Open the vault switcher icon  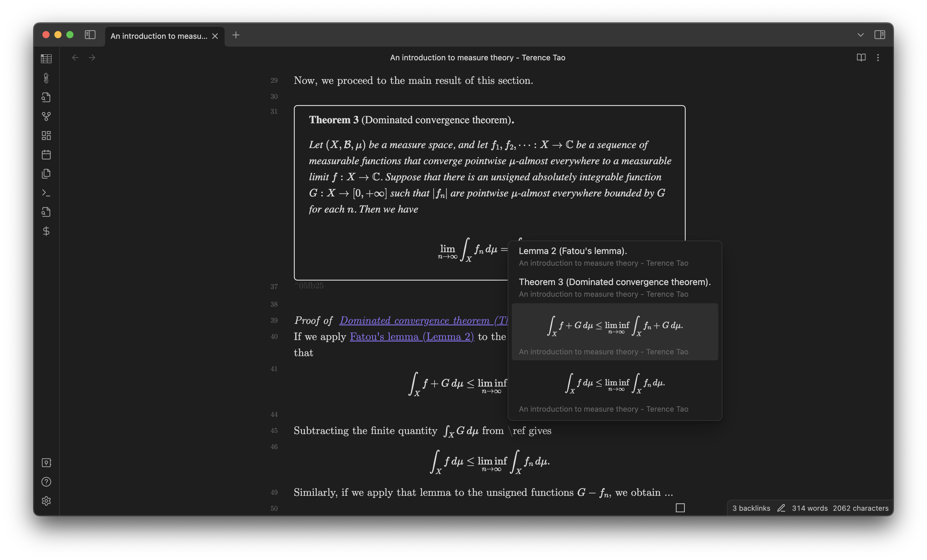46,463
